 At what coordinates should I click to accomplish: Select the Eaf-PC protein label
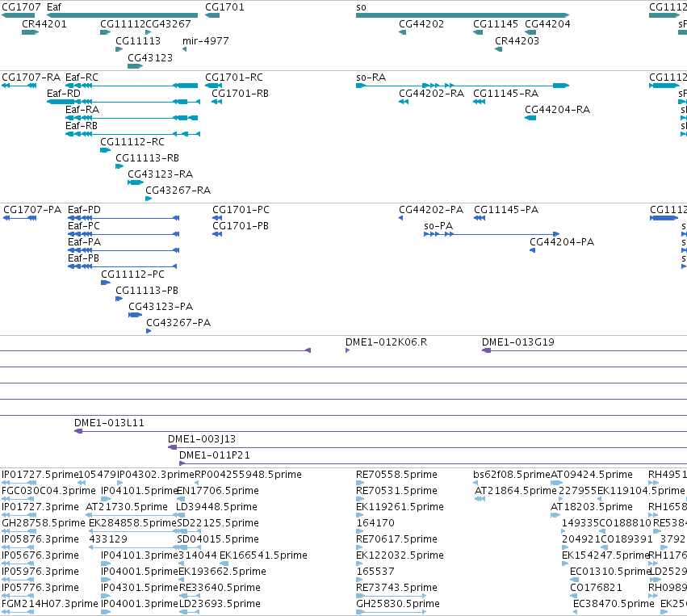84,226
